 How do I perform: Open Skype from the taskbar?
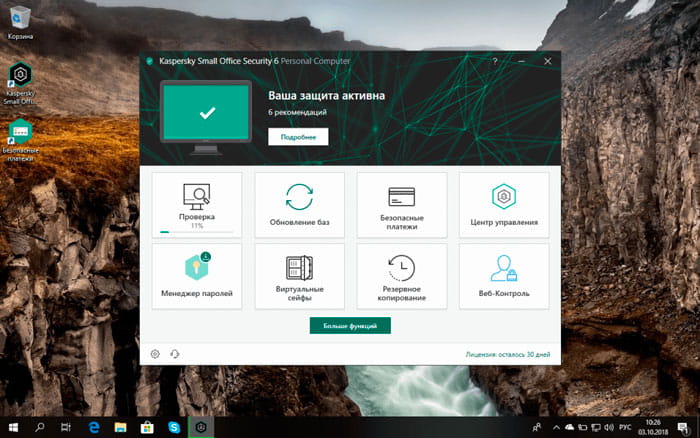pos(174,427)
